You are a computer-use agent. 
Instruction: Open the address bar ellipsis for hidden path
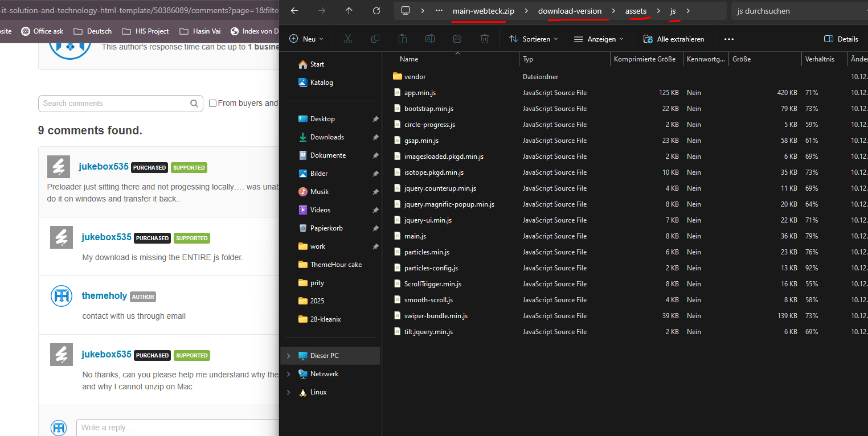[x=439, y=11]
